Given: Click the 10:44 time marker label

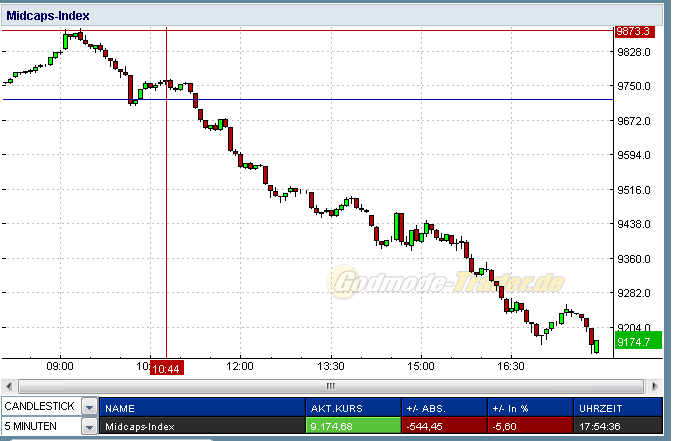Looking at the screenshot, I should tap(167, 368).
